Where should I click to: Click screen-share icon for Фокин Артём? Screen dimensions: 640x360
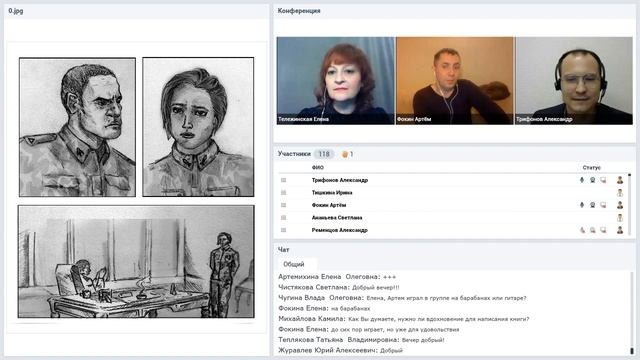point(603,205)
